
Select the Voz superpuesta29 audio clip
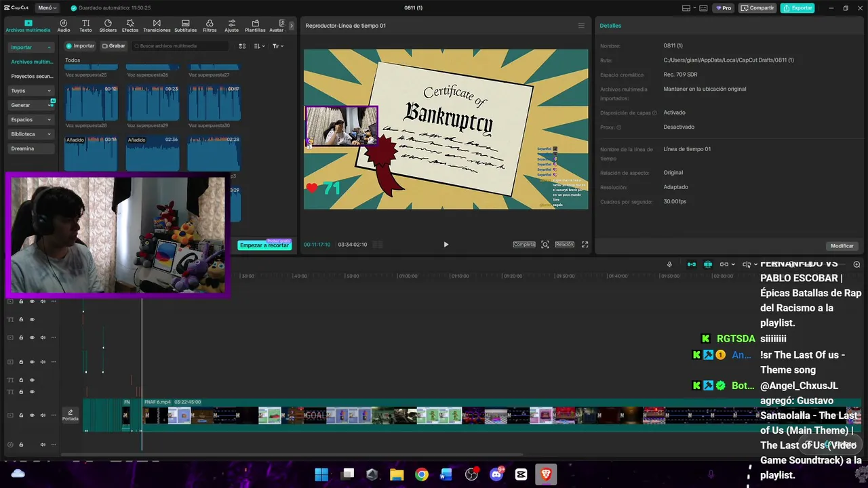click(x=153, y=103)
